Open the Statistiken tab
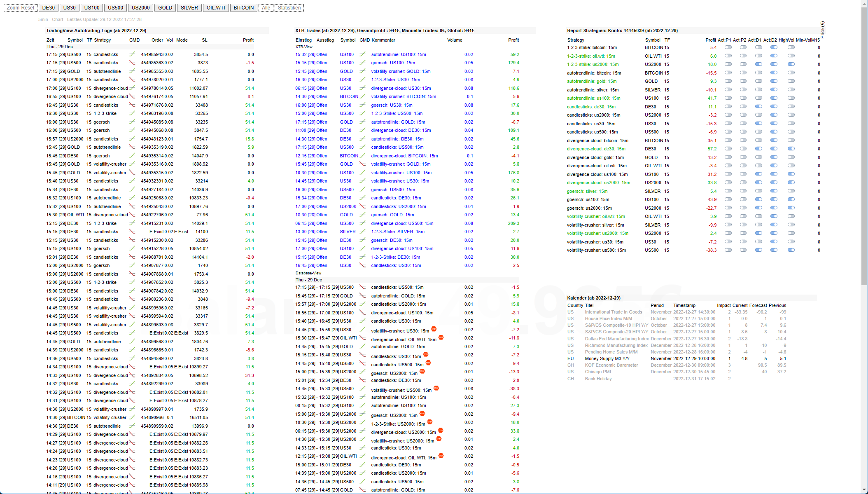Viewport: 868px width, 494px height. pos(289,8)
